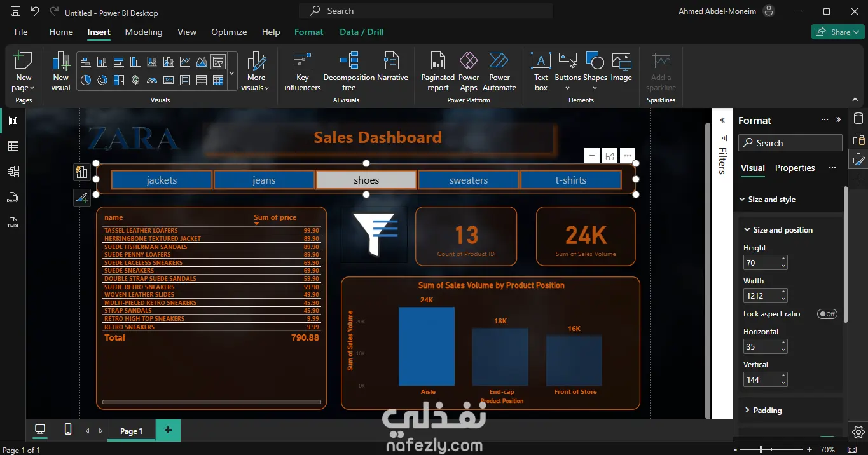Insert a table visual
The image size is (868, 455).
click(x=202, y=80)
